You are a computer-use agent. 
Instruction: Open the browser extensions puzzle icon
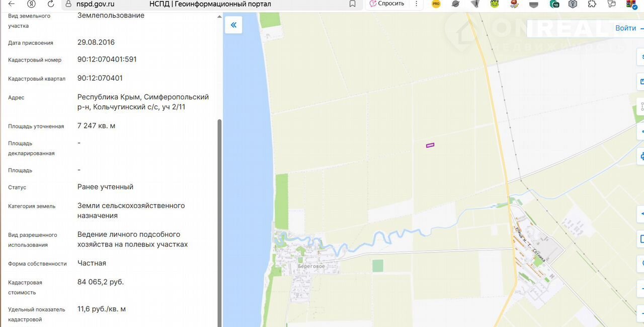592,4
